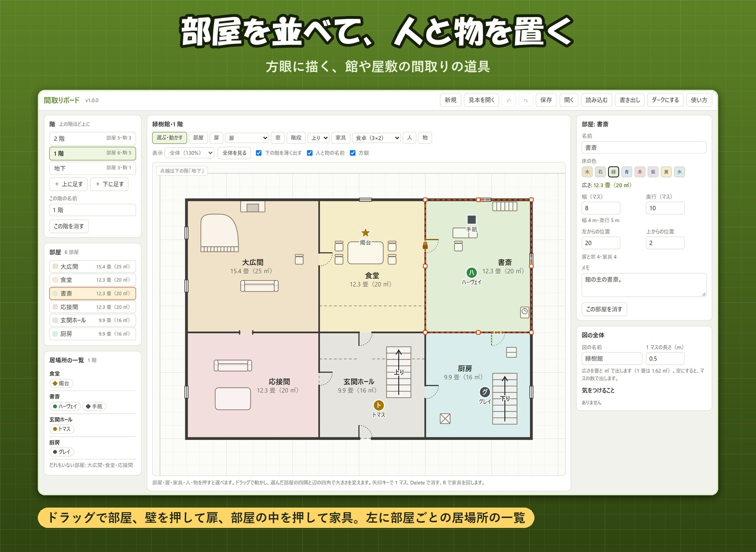The image size is (756, 552).
Task: Choose the 窓 window tool
Action: (x=278, y=138)
